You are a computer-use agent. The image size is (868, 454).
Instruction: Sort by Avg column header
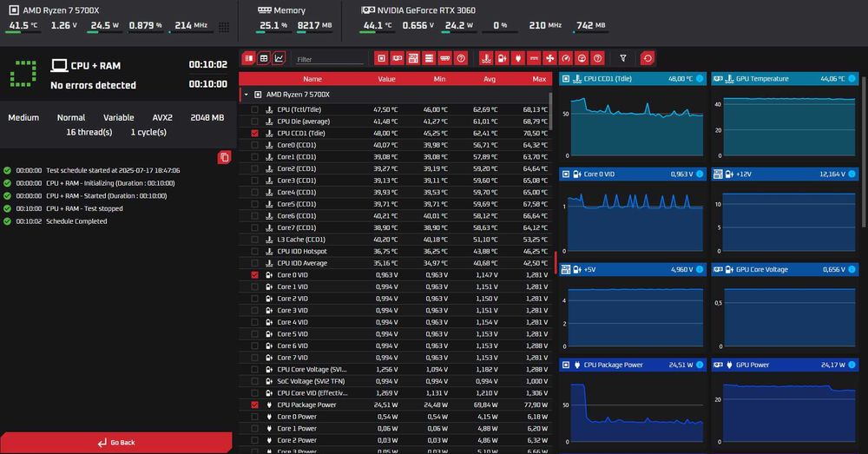tap(490, 79)
